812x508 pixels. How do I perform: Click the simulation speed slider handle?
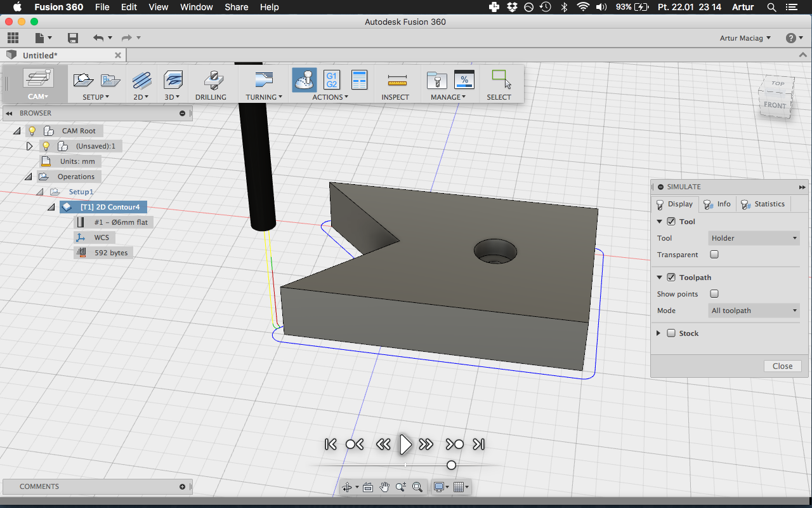coord(451,465)
